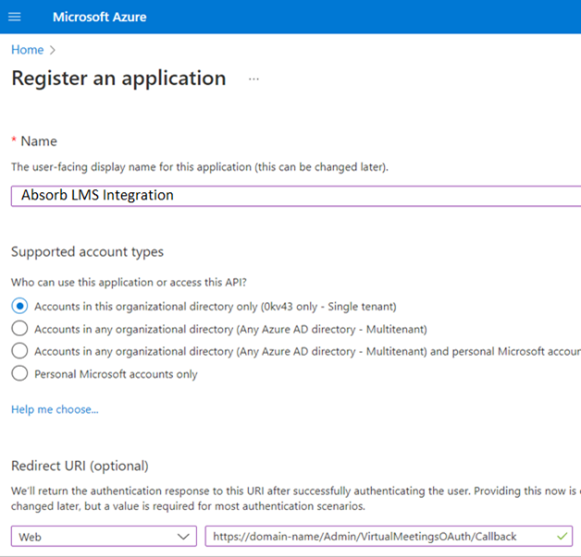The width and height of the screenshot is (581, 557).
Task: Select Multitenant and personal Microsoft accounts option
Action: click(x=20, y=351)
